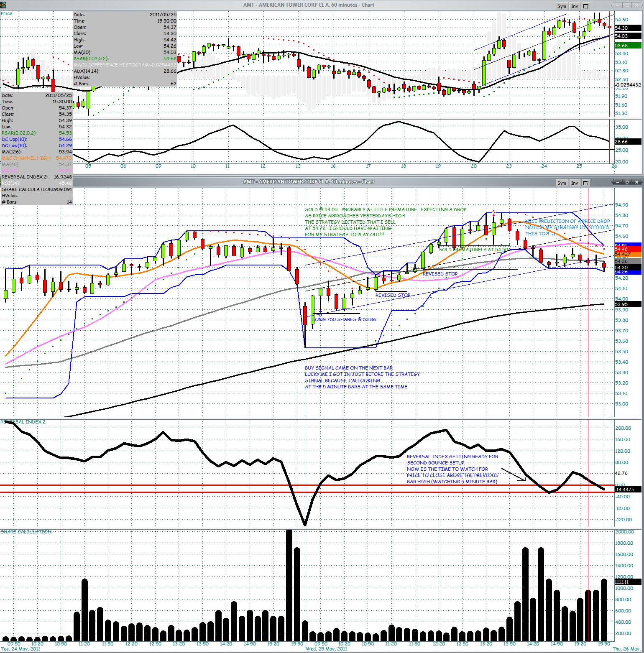Click the blue 54.26 price axis label
The width and height of the screenshot is (644, 653).
click(x=628, y=272)
